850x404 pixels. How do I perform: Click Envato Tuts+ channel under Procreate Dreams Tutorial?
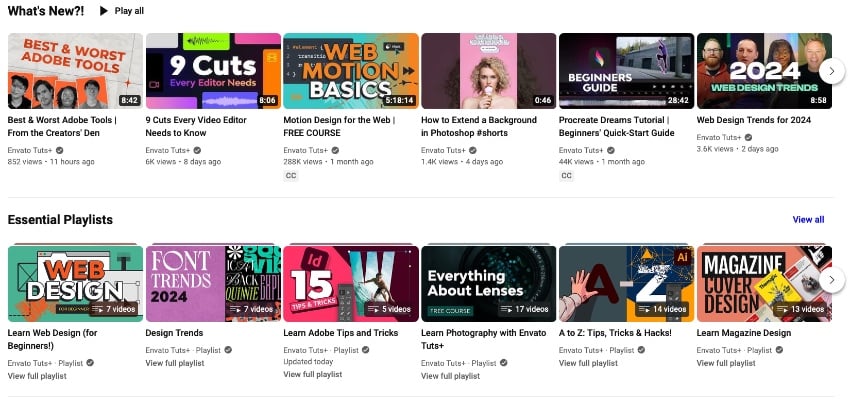tap(581, 150)
